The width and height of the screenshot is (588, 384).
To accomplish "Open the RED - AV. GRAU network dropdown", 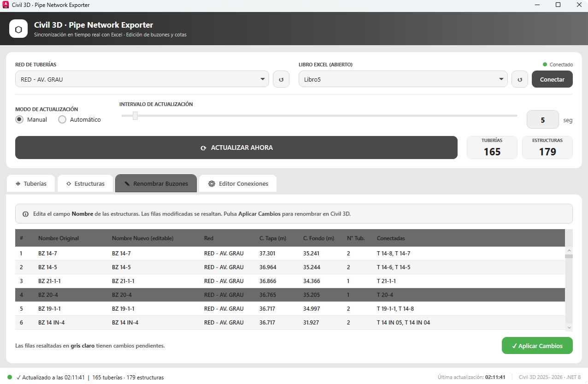I will click(x=142, y=79).
